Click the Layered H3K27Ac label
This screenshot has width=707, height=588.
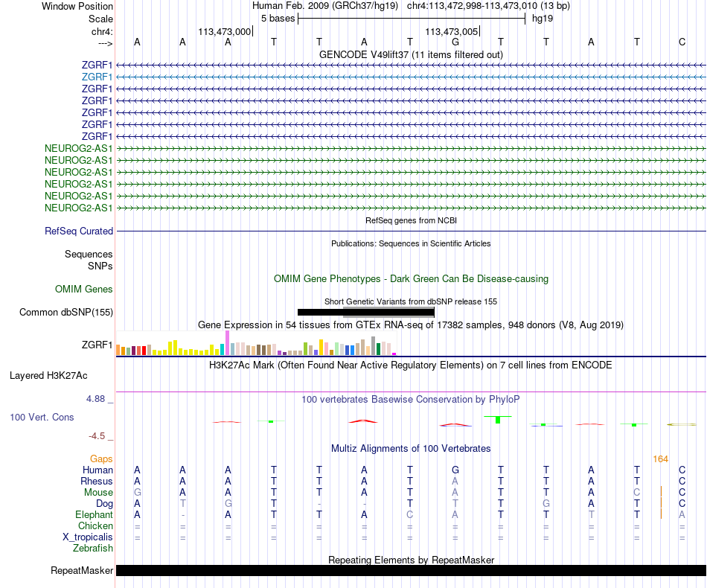tap(48, 376)
